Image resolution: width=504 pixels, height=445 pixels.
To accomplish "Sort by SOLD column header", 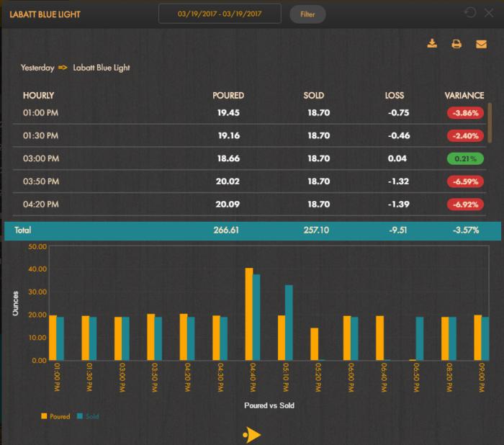I will click(314, 96).
